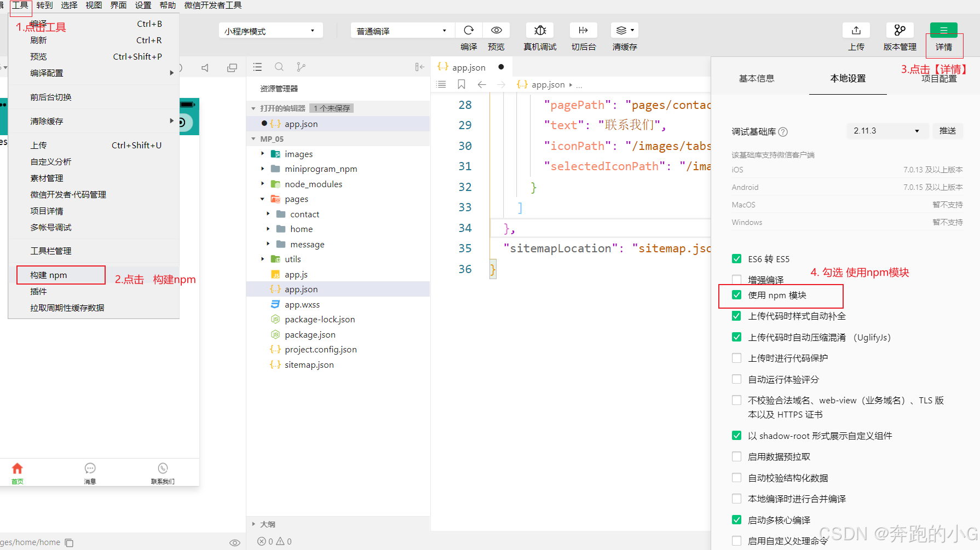
Task: Click the detach simulator window icon
Action: (232, 68)
